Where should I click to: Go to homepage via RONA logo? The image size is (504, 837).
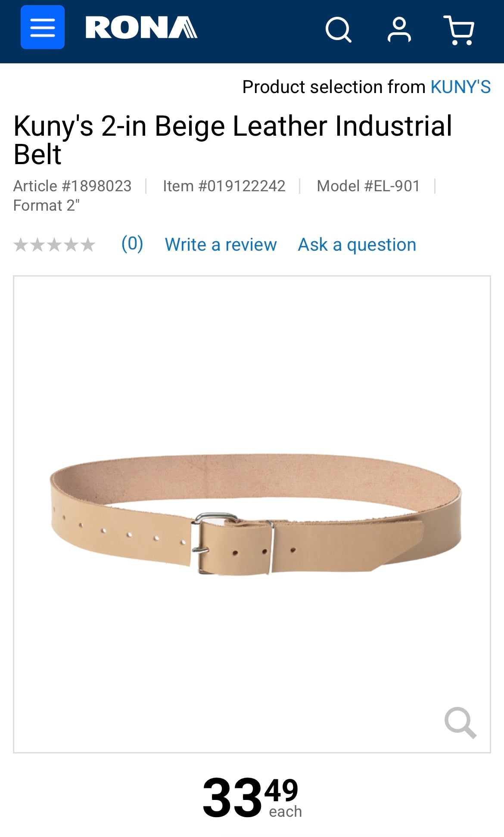(x=141, y=28)
